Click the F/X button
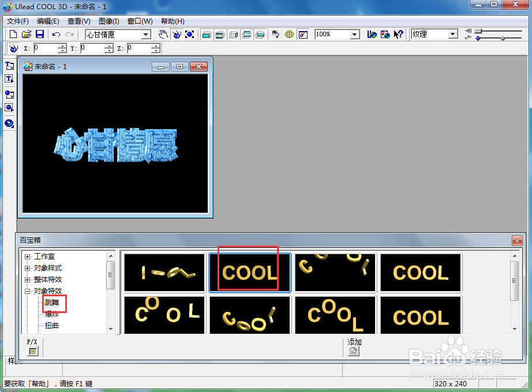The image size is (532, 392). [x=32, y=351]
